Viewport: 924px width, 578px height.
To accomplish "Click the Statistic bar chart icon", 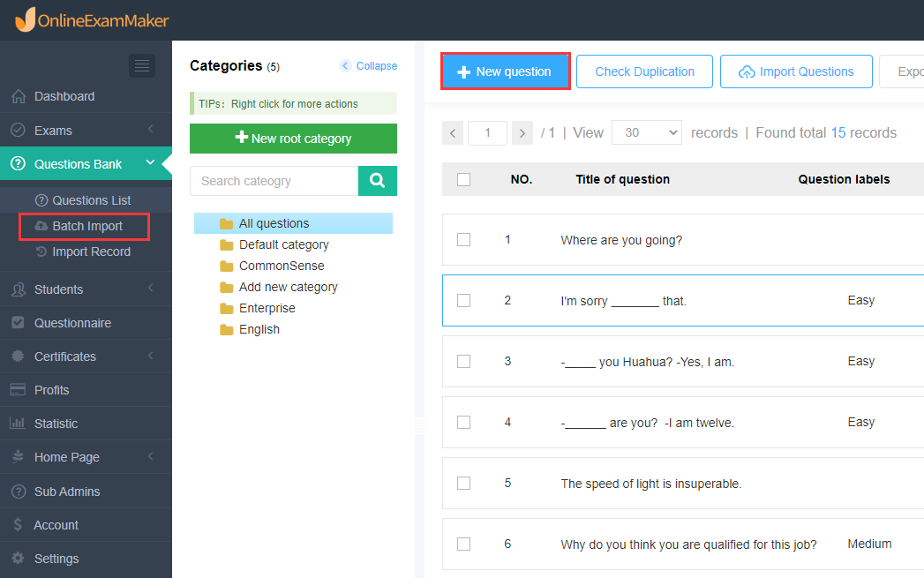I will 18,423.
